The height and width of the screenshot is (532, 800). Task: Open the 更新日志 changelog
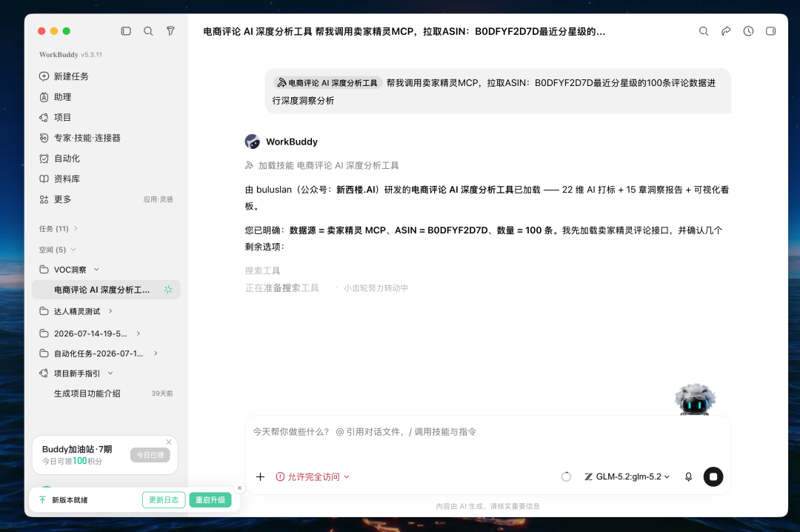point(163,500)
